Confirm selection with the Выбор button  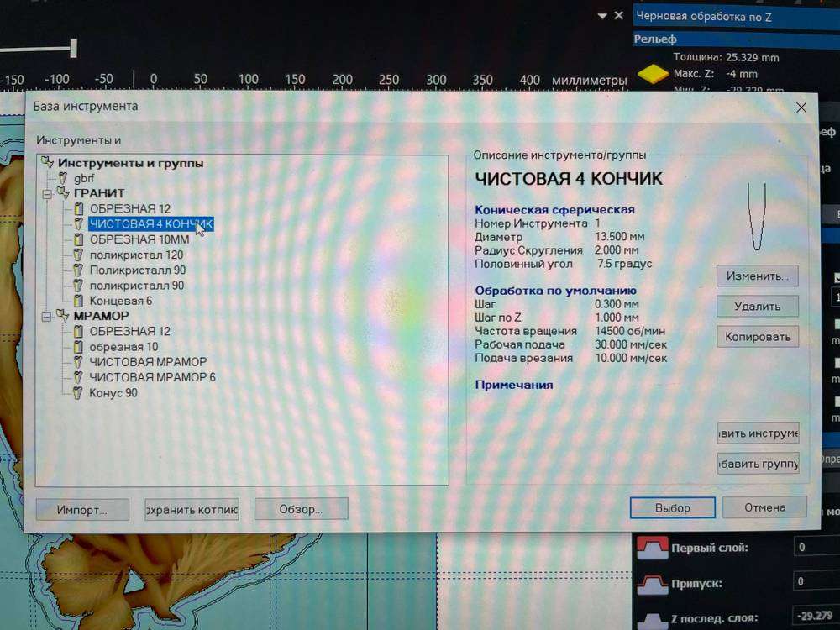pos(672,508)
